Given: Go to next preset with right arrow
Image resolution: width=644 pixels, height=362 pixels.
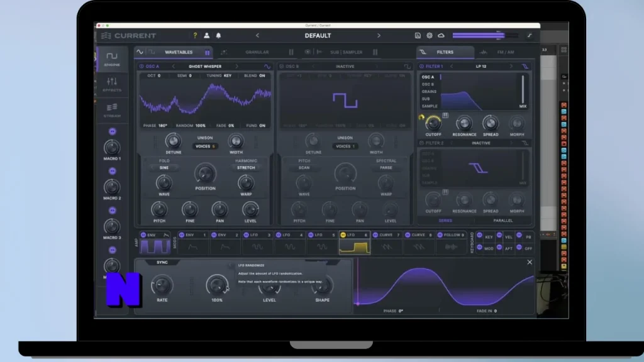Looking at the screenshot, I should pos(379,36).
